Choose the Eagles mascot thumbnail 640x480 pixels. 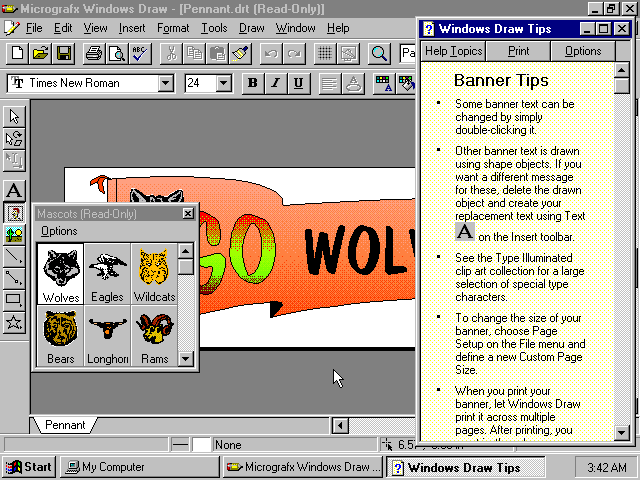pyautogui.click(x=107, y=274)
